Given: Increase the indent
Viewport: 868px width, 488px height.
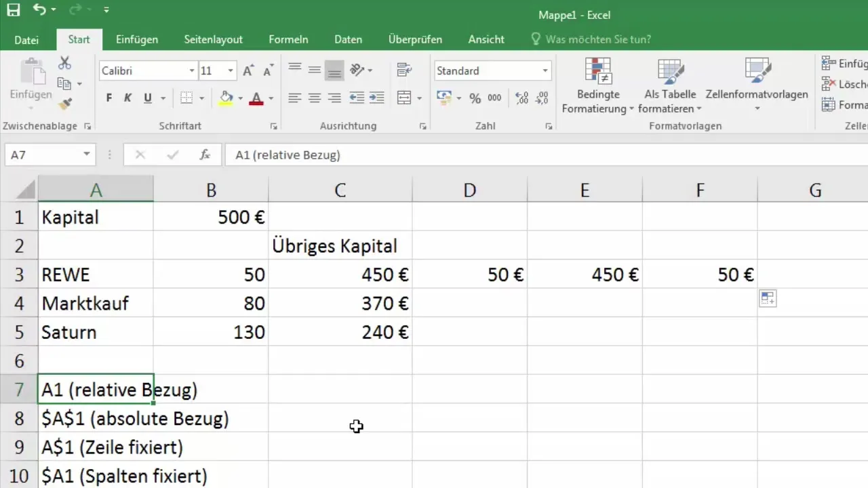Looking at the screenshot, I should pos(376,98).
